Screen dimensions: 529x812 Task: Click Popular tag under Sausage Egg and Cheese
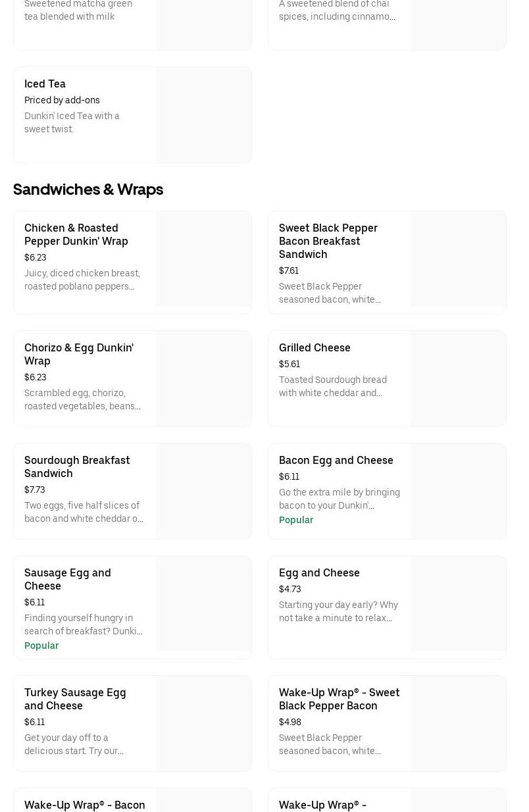(41, 646)
